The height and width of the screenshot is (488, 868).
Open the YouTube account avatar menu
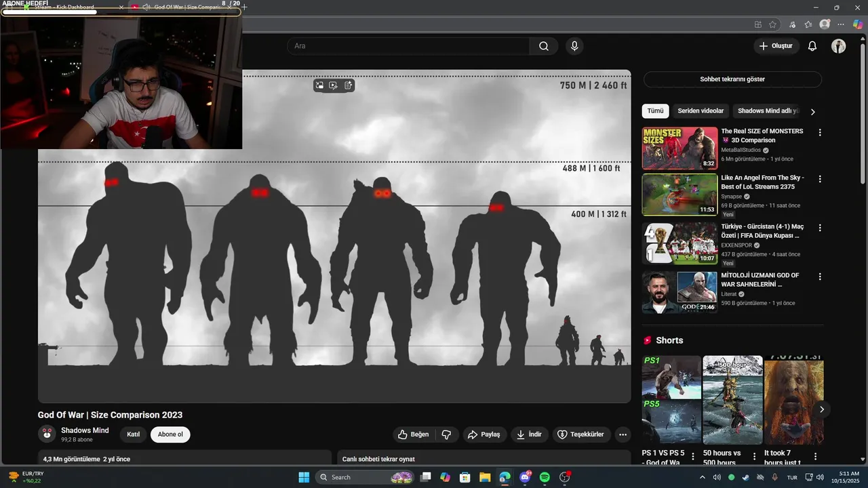pos(839,46)
